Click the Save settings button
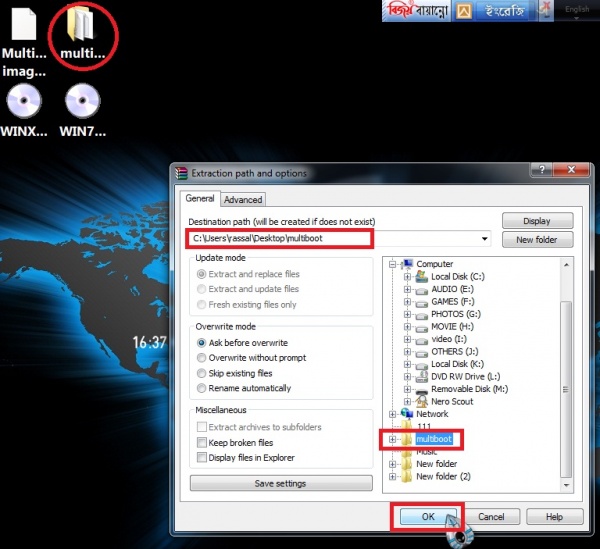 (x=280, y=483)
